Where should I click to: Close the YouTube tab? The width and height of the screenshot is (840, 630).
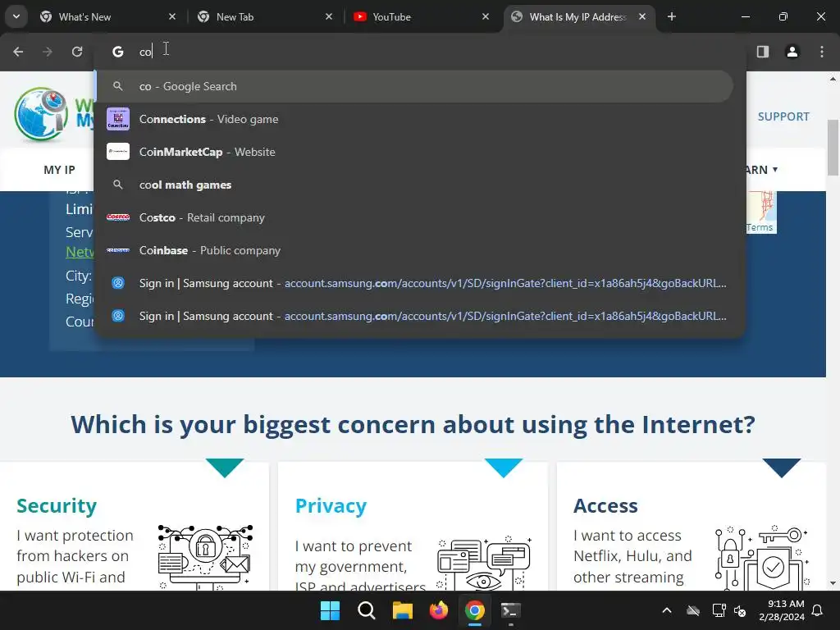point(486,16)
